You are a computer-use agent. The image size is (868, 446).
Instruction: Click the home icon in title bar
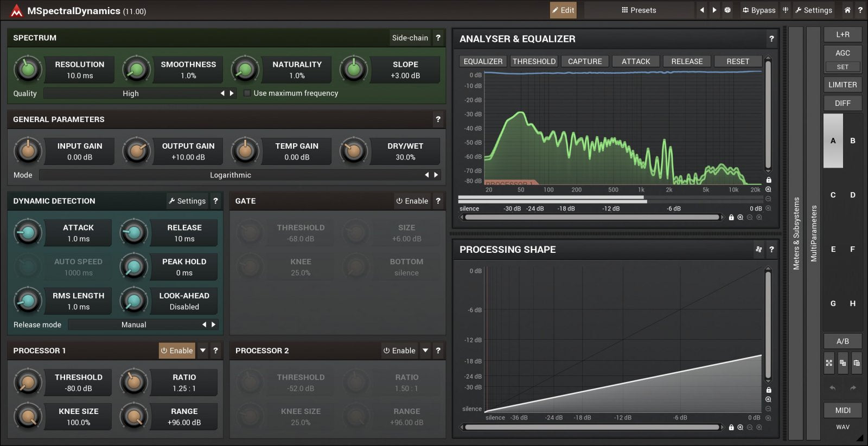point(847,10)
